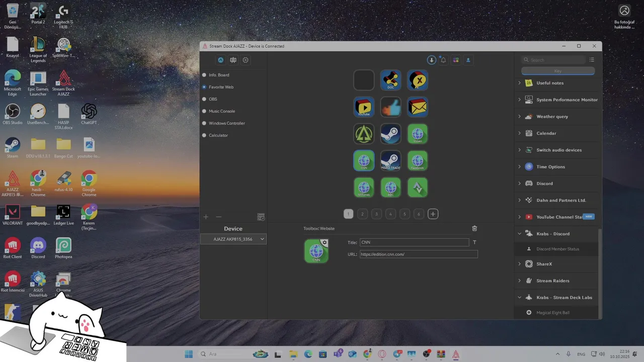This screenshot has width=644, height=362.
Task: Click the URL input field
Action: tap(419, 254)
